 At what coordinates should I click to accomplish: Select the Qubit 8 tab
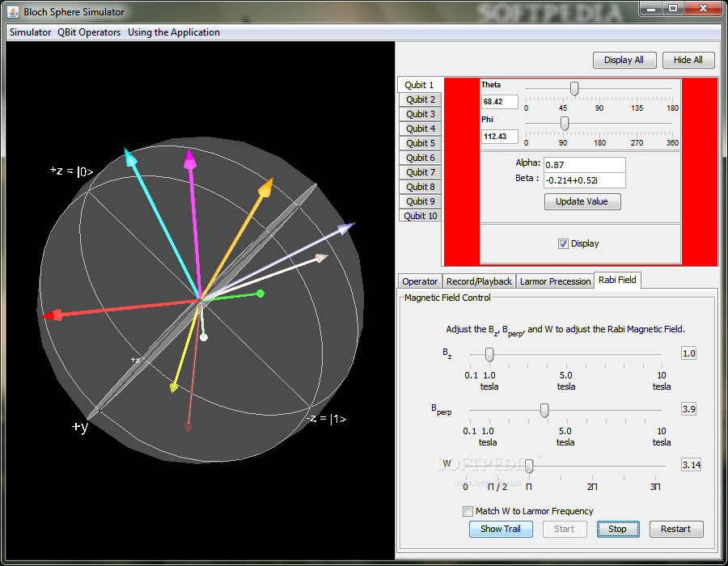(x=420, y=187)
